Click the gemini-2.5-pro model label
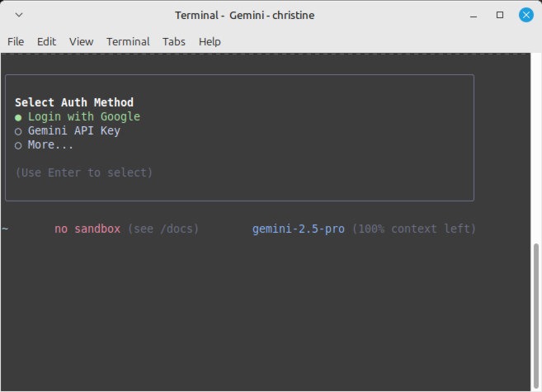The height and width of the screenshot is (392, 542). [x=299, y=229]
